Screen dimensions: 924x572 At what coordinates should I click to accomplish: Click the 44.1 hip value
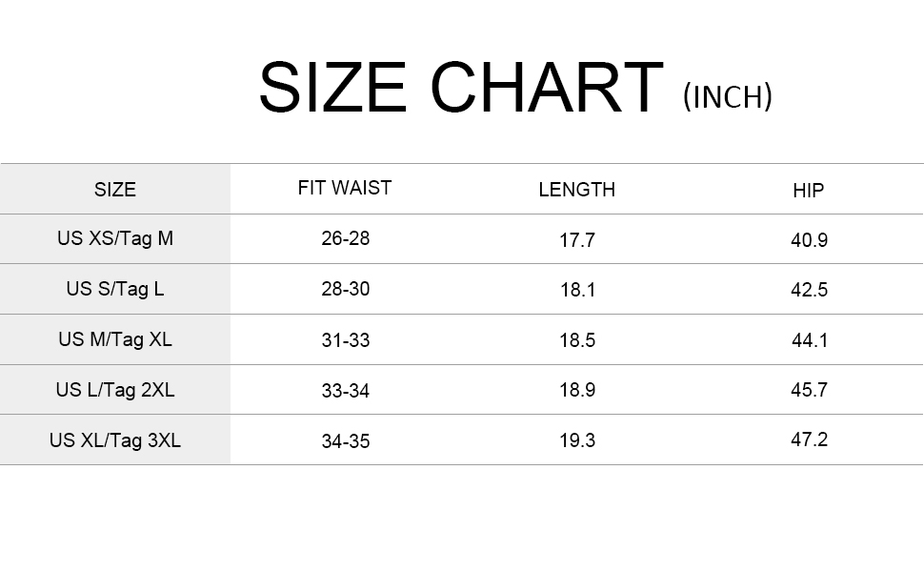[809, 340]
